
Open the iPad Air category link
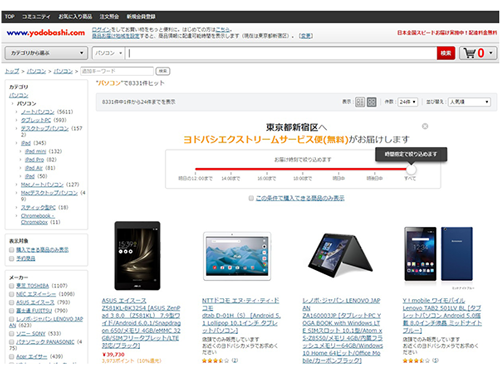pyautogui.click(x=34, y=168)
